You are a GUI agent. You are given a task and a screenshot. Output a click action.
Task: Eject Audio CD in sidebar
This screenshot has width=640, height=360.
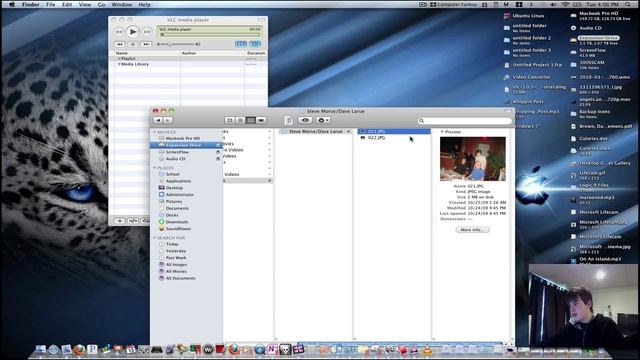pos(218,159)
